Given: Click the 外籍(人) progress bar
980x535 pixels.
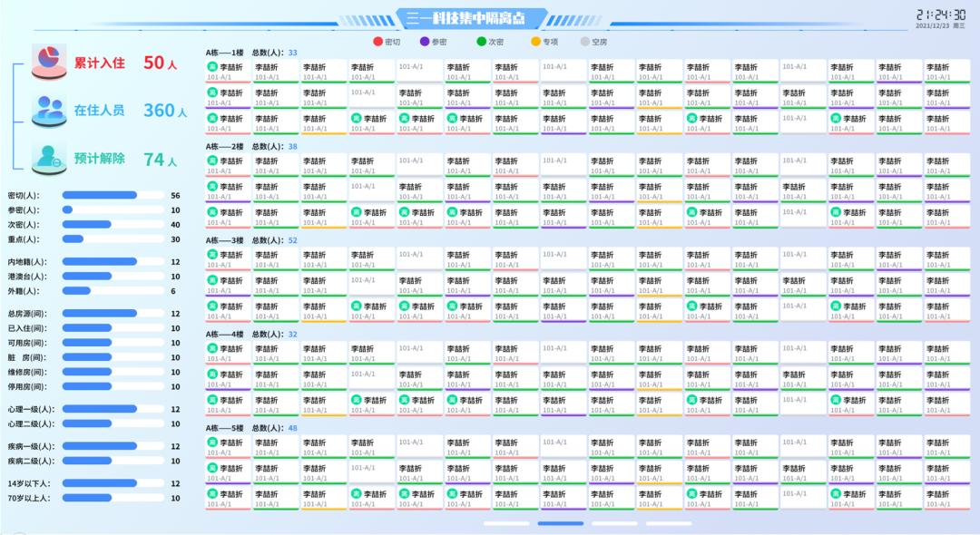Looking at the screenshot, I should [76, 291].
